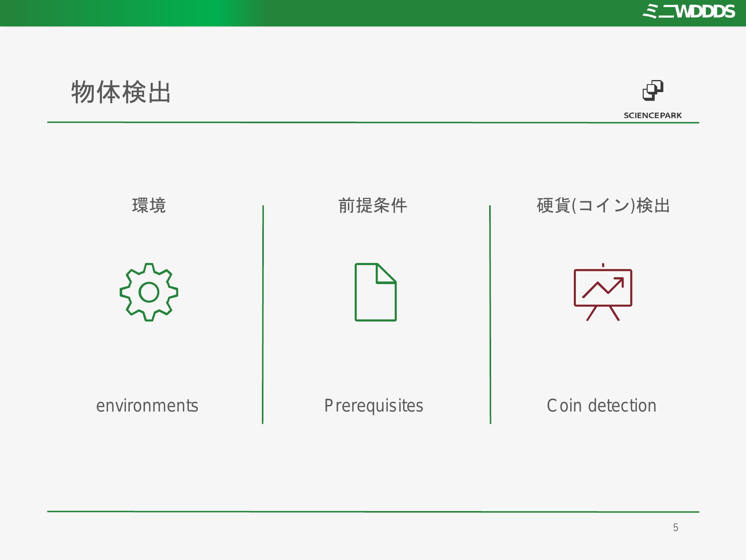Click the green gear environments icon
The width and height of the screenshot is (746, 560).
tap(149, 292)
